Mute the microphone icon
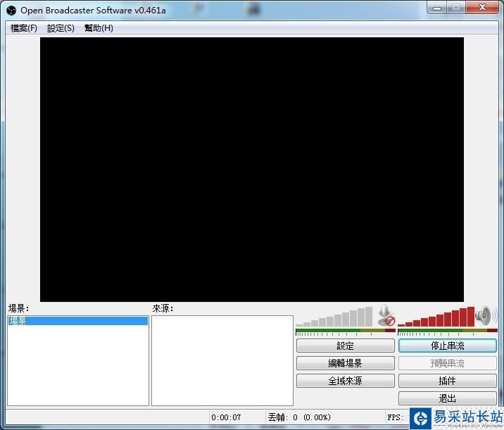 click(x=386, y=315)
